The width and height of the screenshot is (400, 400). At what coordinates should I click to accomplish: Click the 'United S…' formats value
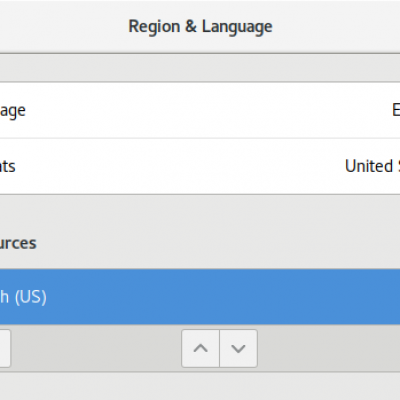pyautogui.click(x=372, y=166)
